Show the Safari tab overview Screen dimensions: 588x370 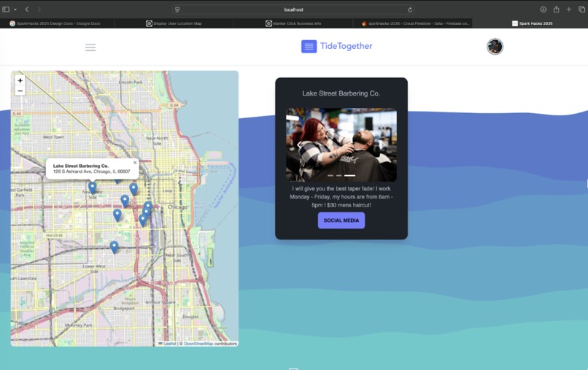point(581,9)
